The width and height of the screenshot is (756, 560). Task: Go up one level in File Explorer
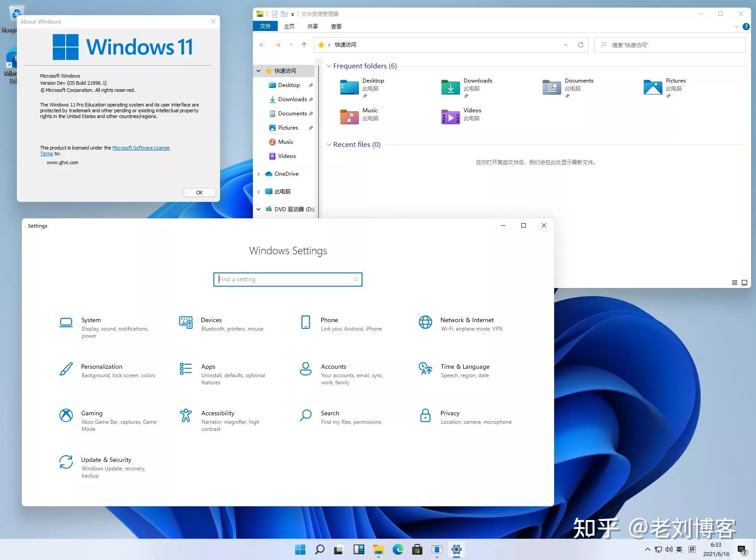pos(304,45)
